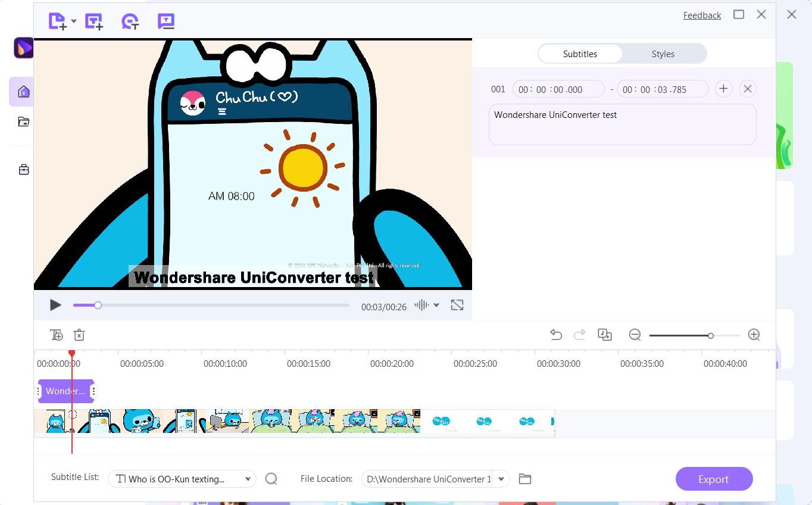This screenshot has width=812, height=505.
Task: Click the timeline zoom slider handle
Action: coord(711,336)
